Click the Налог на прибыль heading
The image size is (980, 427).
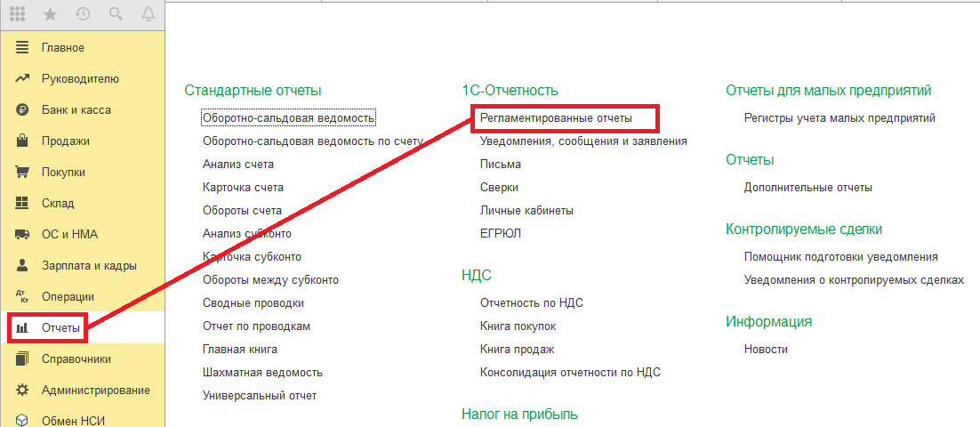point(520,414)
